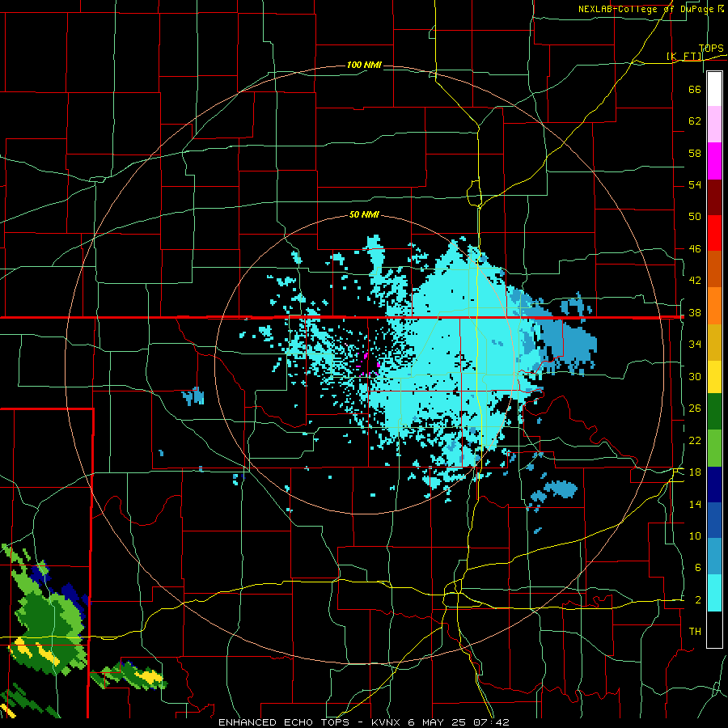
Task: Click the legend value "62"
Action: 695,121
